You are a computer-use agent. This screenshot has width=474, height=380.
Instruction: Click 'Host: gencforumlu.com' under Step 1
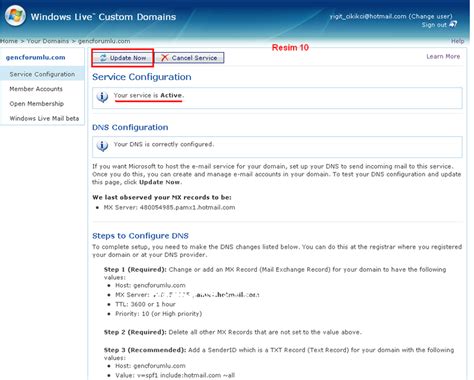[x=150, y=285]
